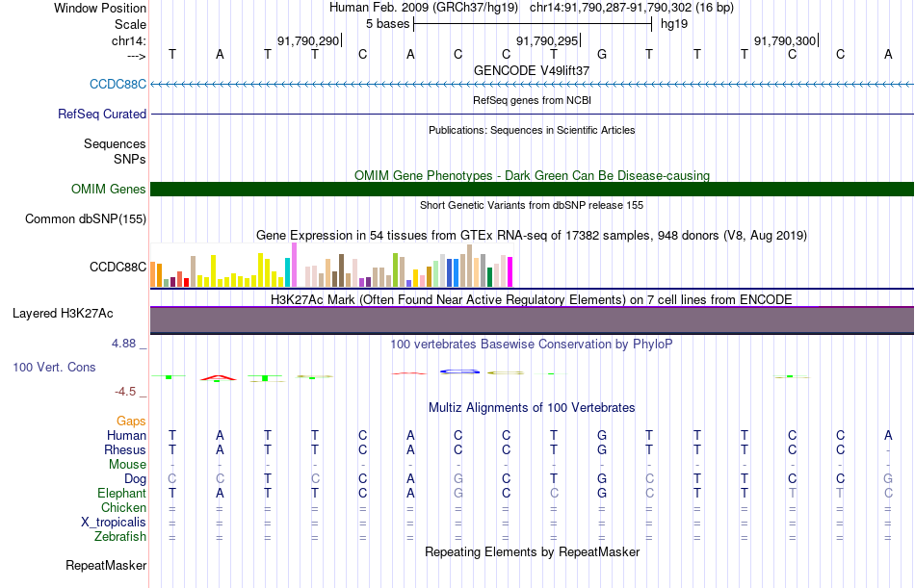Click the GTEx Gene Expression track title
Viewport: 915px width, 588px height.
point(532,235)
